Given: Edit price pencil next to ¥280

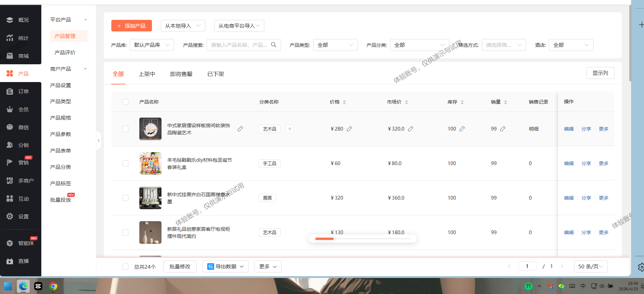Looking at the screenshot, I should tap(349, 129).
